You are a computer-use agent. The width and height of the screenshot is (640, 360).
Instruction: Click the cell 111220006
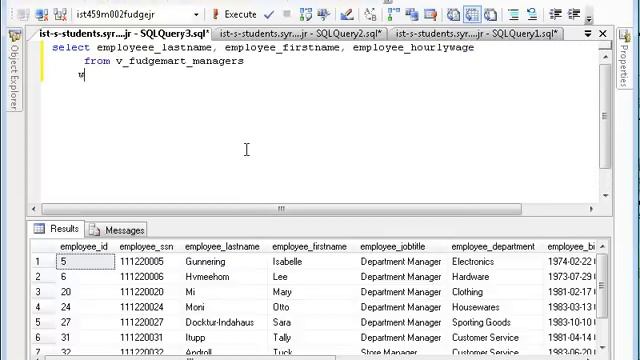tap(148, 277)
